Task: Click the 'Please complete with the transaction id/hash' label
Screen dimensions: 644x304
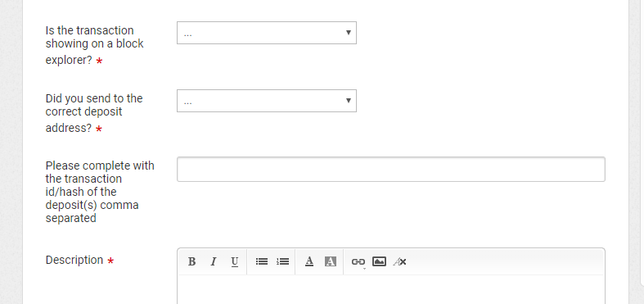Action: tap(100, 192)
